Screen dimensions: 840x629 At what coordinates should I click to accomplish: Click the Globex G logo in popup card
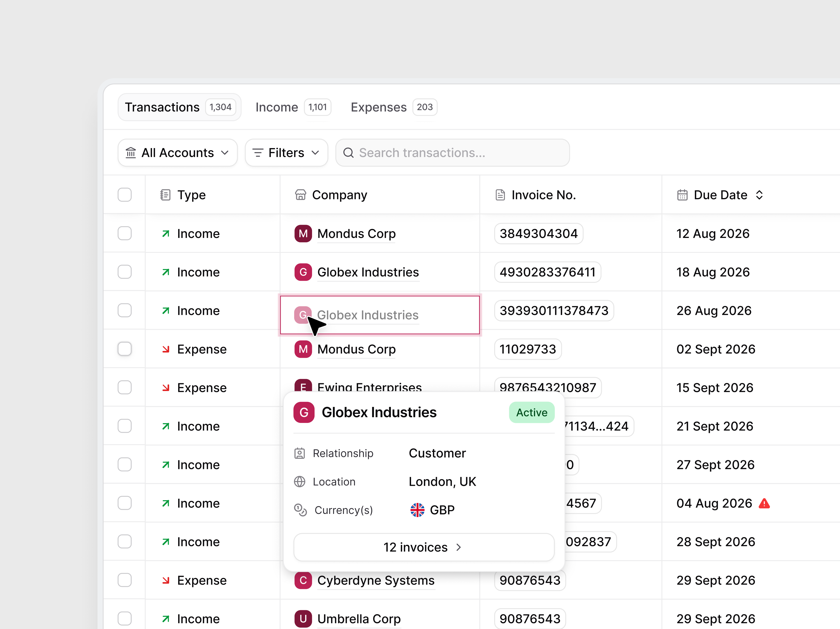pos(304,412)
